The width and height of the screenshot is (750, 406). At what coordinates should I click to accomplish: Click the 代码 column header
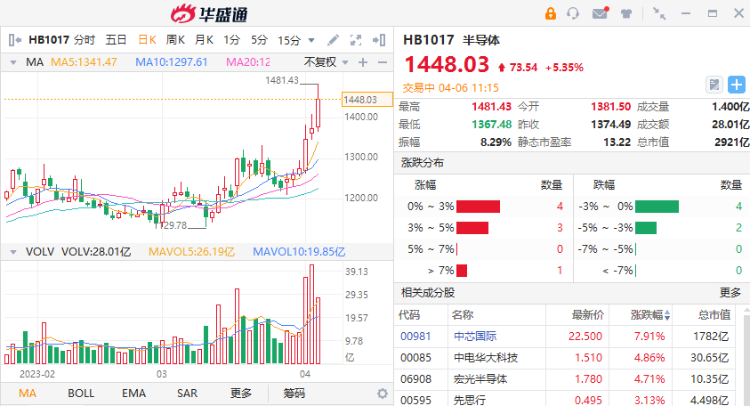[409, 315]
